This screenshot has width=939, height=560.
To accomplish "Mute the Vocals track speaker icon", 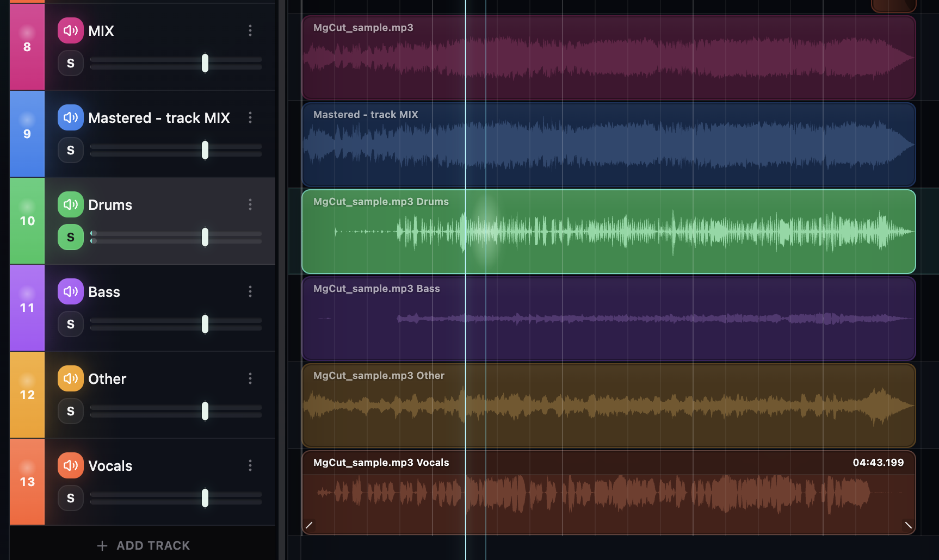I will pos(71,465).
